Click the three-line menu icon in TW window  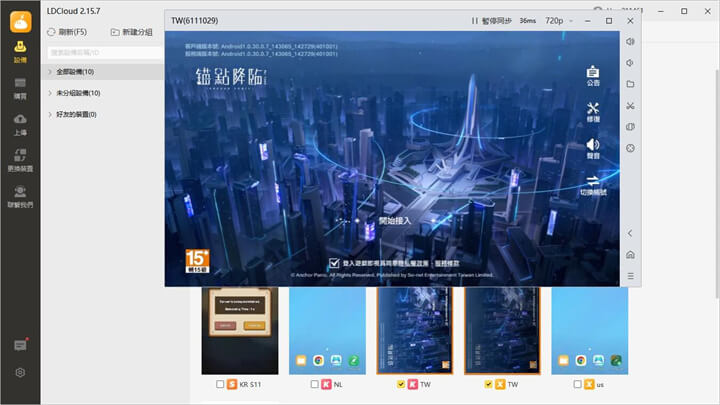coord(630,276)
